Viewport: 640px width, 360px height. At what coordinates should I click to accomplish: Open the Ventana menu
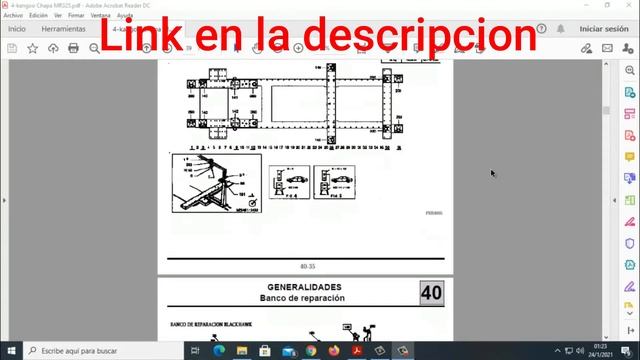[100, 15]
